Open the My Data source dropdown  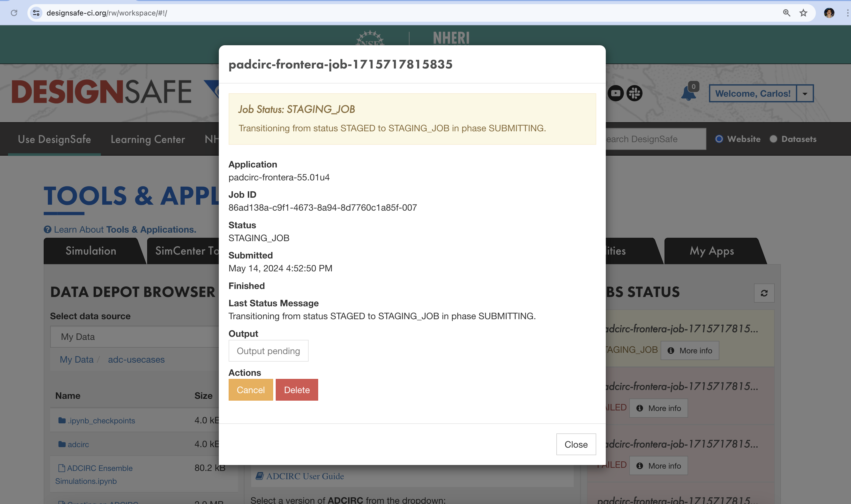(135, 337)
